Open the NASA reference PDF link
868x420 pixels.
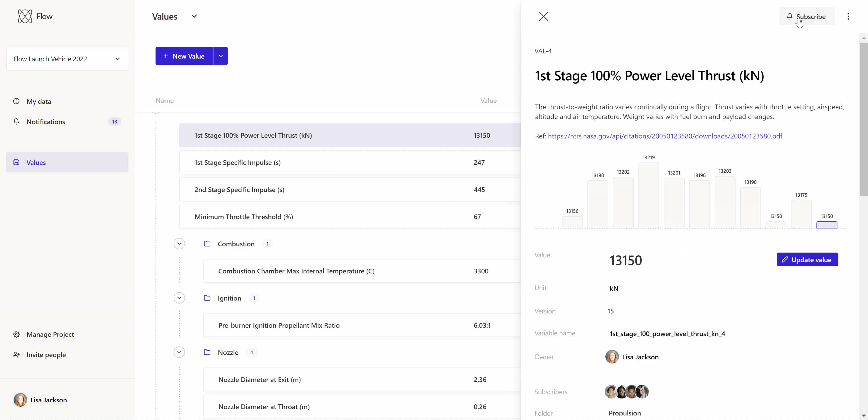click(665, 136)
